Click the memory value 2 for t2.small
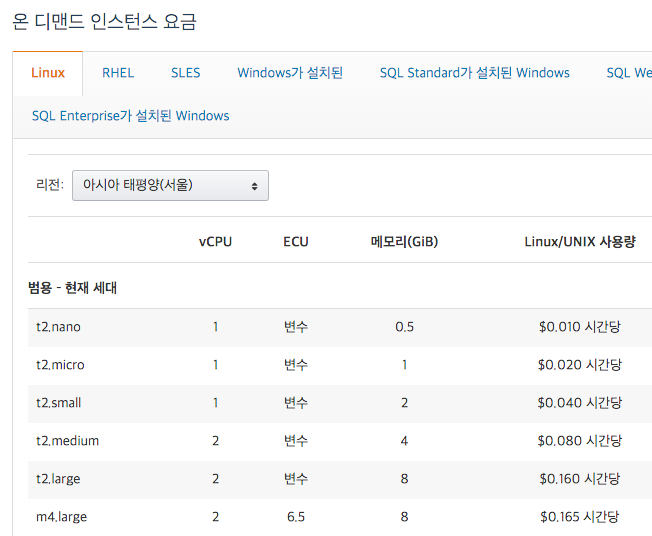Image resolution: width=652 pixels, height=536 pixels. coord(404,403)
